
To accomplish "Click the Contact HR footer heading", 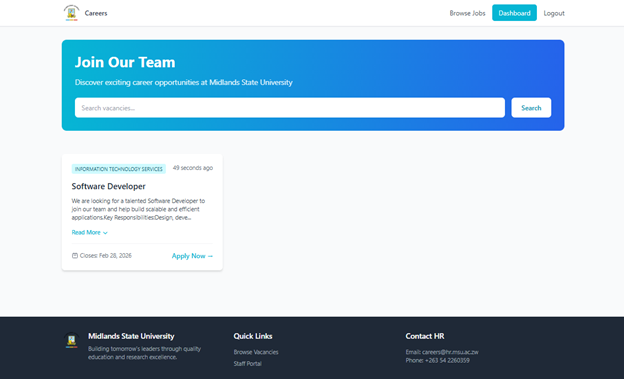I will coord(425,336).
